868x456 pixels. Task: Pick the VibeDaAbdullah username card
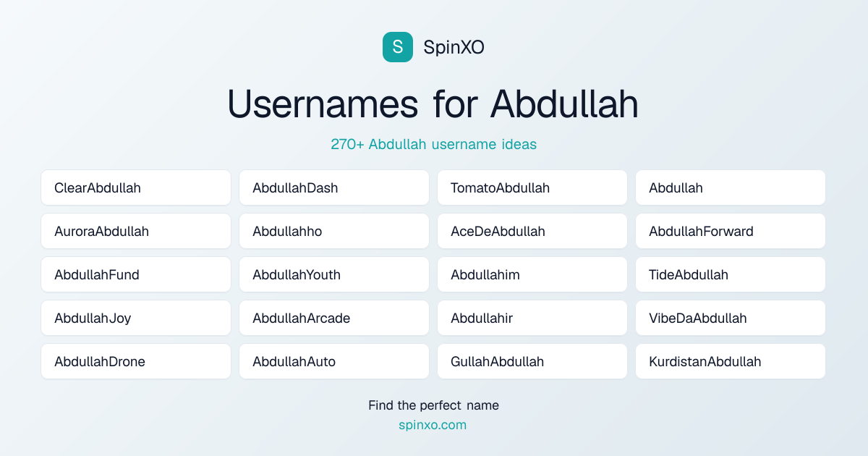pos(731,318)
